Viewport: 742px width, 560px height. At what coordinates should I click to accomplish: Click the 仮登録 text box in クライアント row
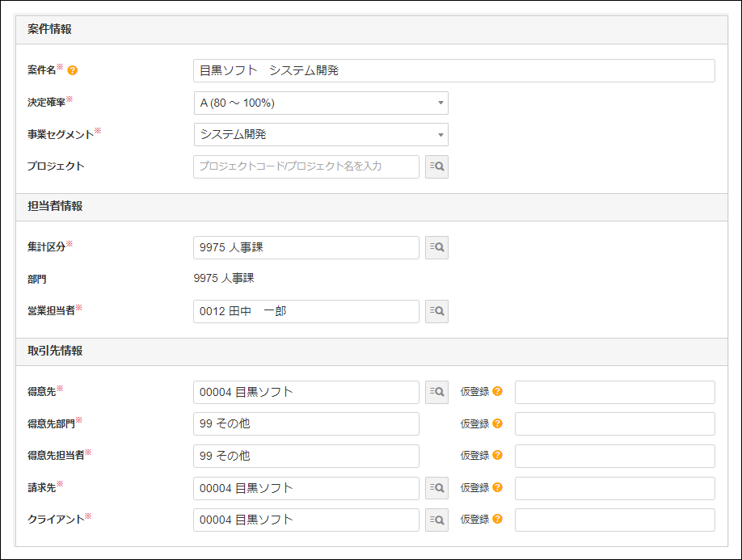click(x=614, y=520)
